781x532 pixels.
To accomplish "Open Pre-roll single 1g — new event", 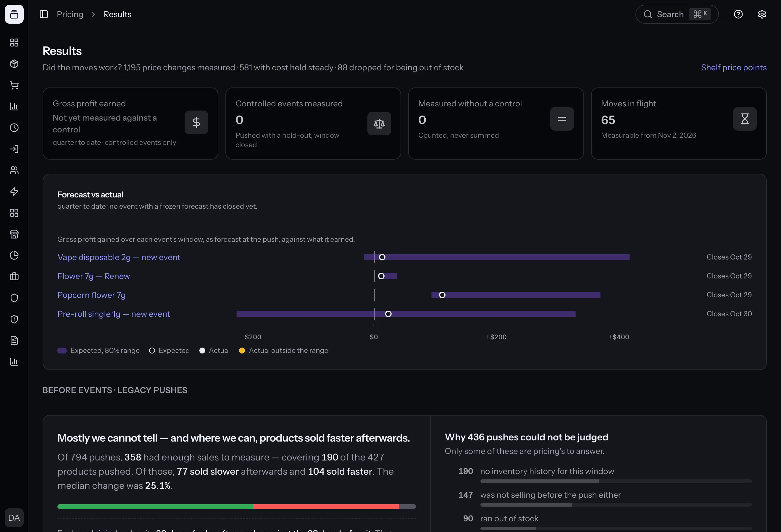I will click(x=114, y=314).
